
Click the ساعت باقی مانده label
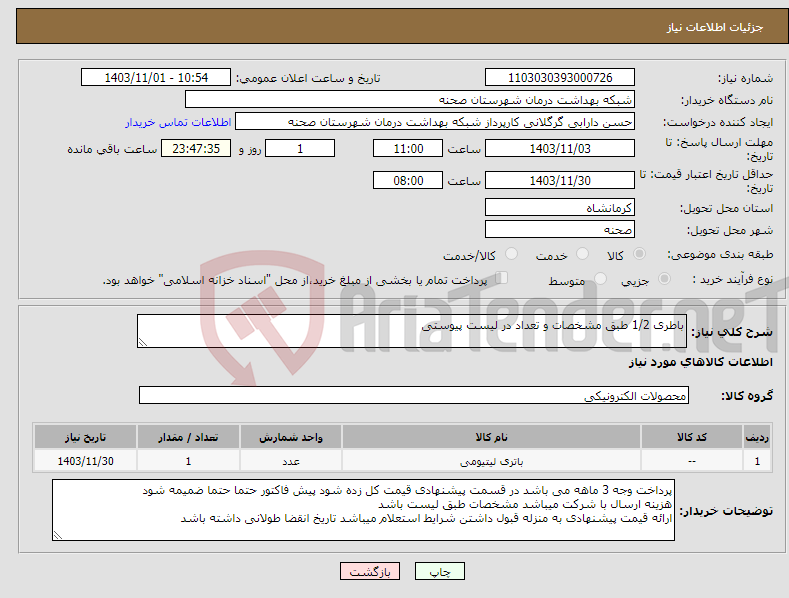[x=112, y=149]
